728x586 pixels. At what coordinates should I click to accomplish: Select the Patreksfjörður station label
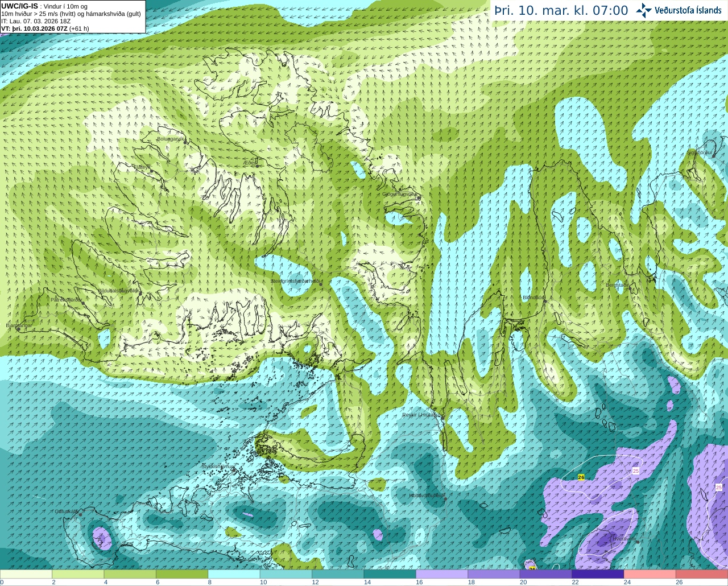[x=66, y=299]
